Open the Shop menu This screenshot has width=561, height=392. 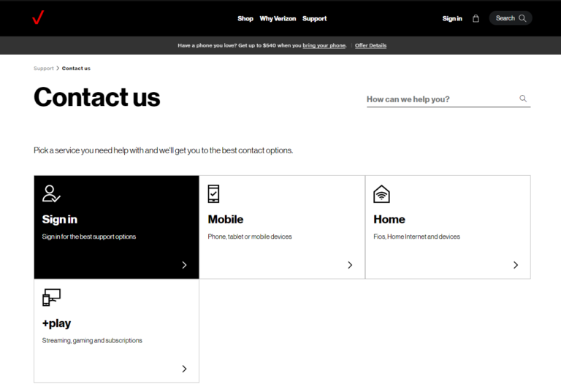[x=245, y=18]
